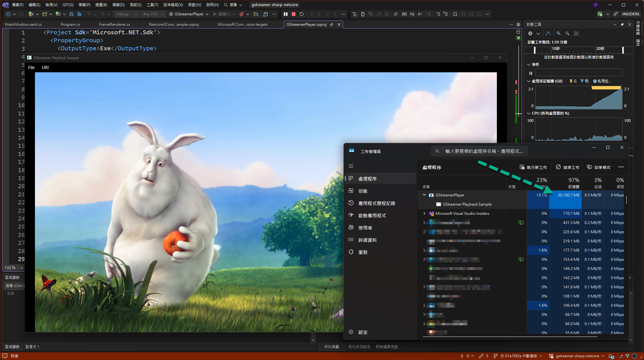
Task: Toggle the Task Manager Efficiency mode (效率模式)
Action: [x=599, y=167]
